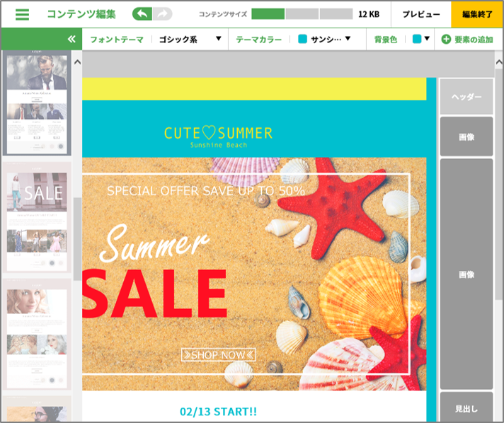
Task: Collapse the template sidebar with double chevron
Action: pyautogui.click(x=71, y=39)
